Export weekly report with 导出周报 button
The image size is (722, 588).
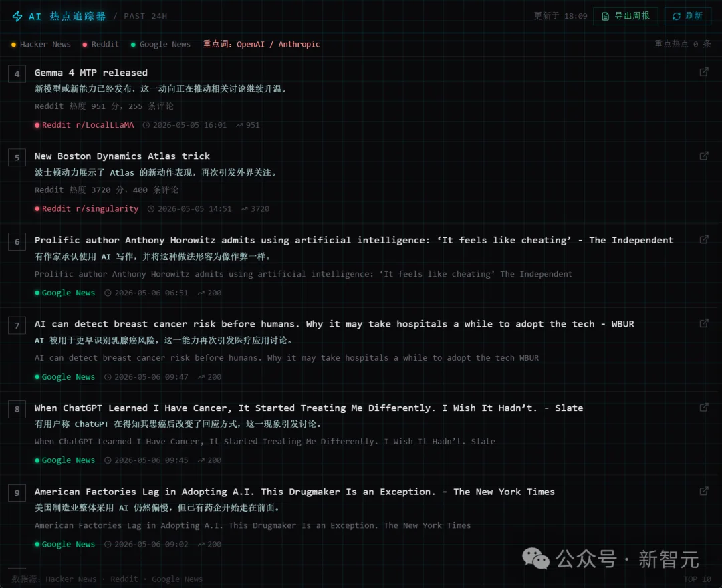pyautogui.click(x=625, y=16)
